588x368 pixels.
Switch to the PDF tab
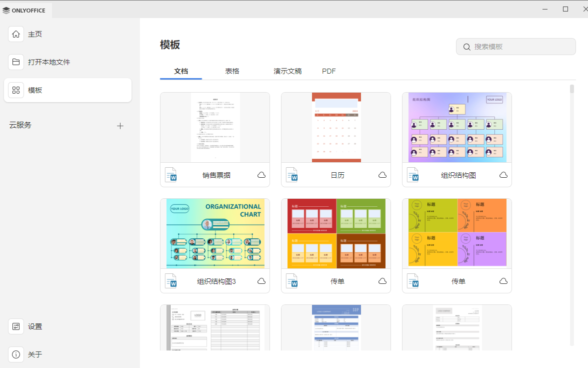click(x=329, y=71)
